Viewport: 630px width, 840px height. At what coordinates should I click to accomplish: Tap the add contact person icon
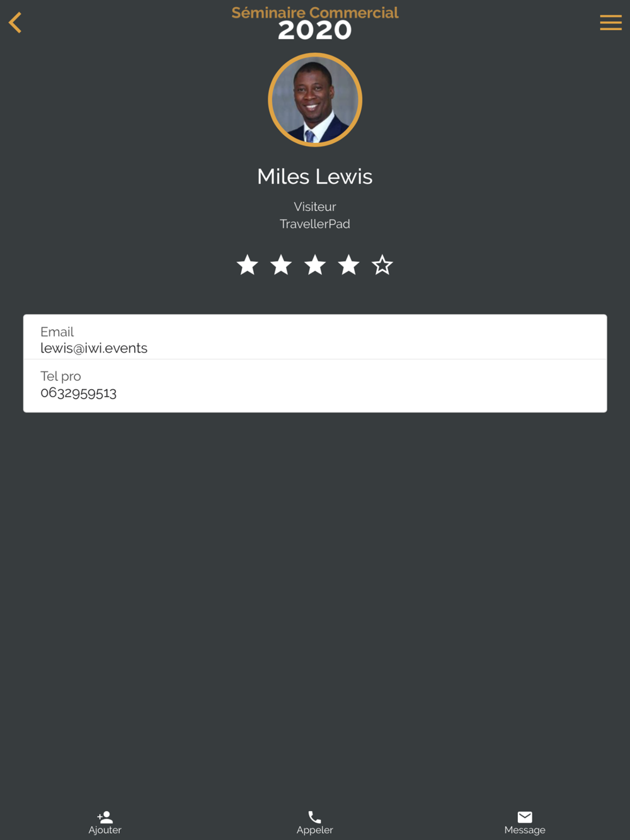[105, 817]
